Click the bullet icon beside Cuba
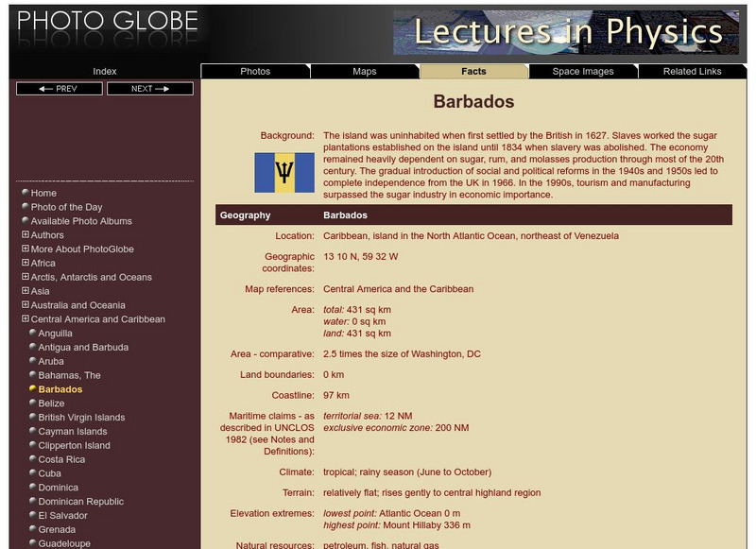Screen dimensions: 756x549 point(33,472)
